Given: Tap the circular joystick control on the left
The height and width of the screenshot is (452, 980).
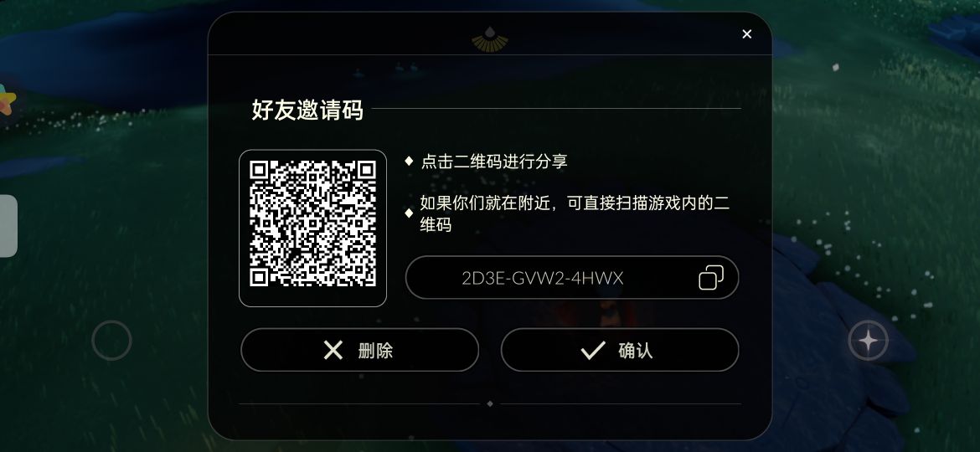Looking at the screenshot, I should (x=111, y=340).
